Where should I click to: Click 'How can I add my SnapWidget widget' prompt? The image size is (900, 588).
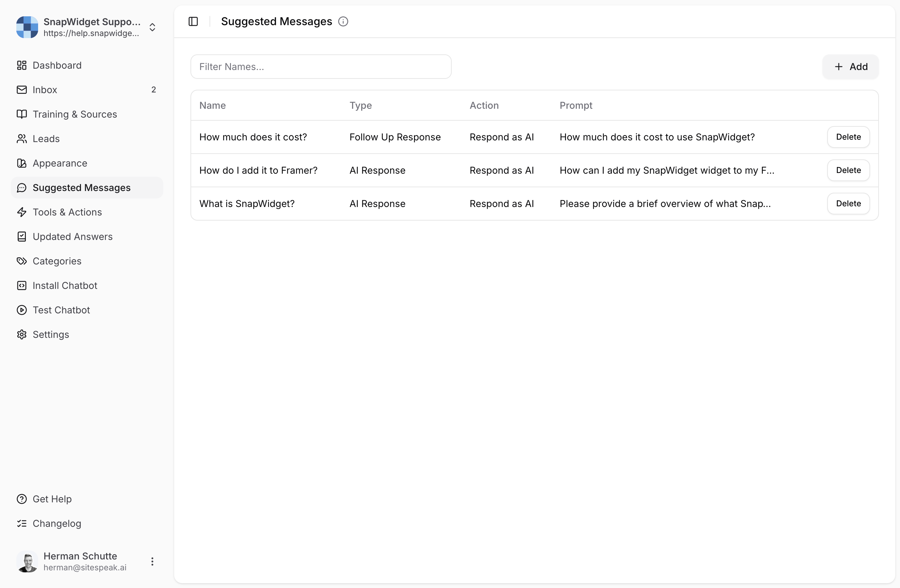pyautogui.click(x=667, y=170)
